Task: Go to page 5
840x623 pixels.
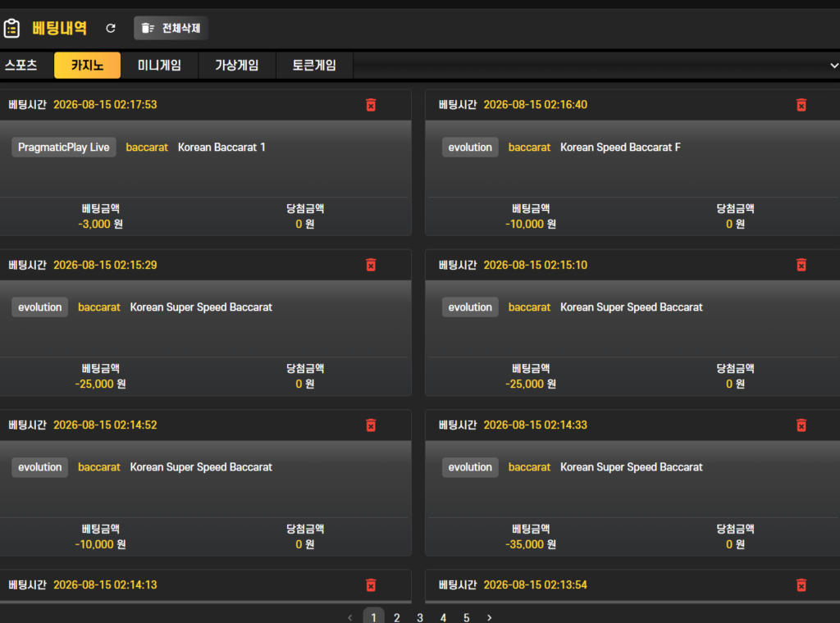Action: click(467, 617)
